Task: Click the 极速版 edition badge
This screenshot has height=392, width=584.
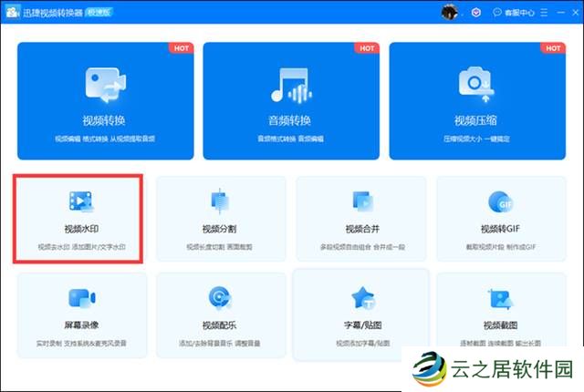Action: (x=99, y=12)
